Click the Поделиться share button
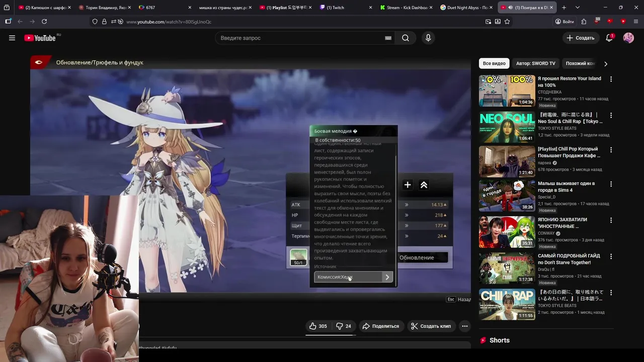The height and width of the screenshot is (362, 644). [x=380, y=326]
